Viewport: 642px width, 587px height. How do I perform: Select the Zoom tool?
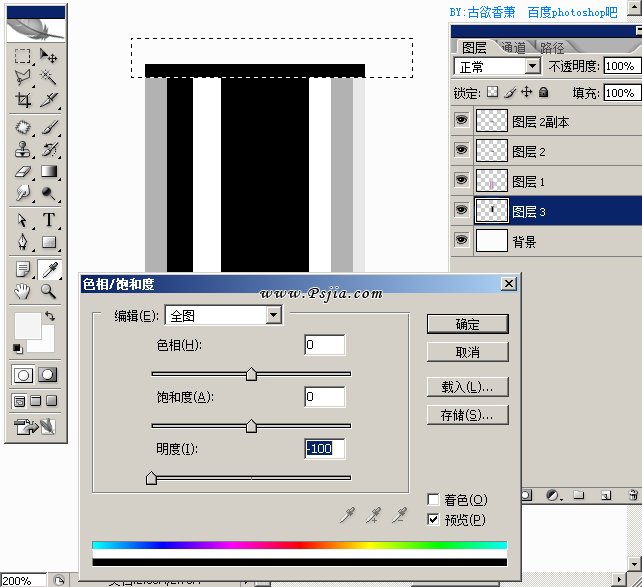pyautogui.click(x=49, y=291)
